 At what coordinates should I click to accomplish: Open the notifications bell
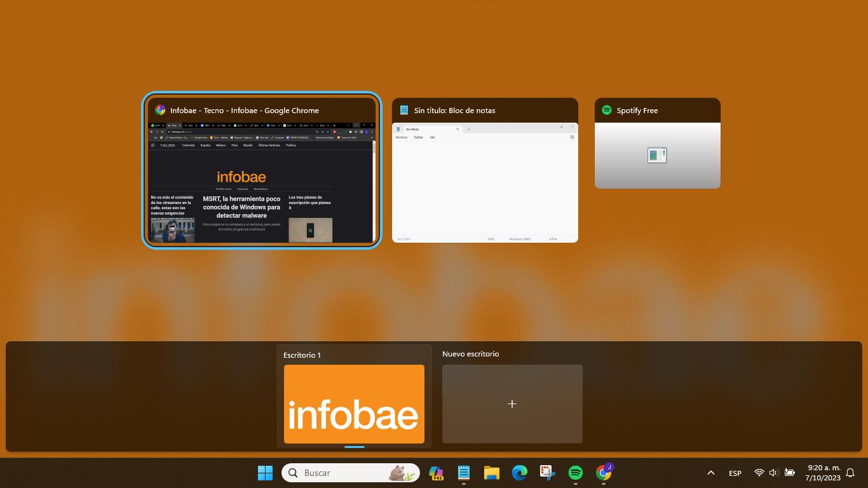(850, 473)
